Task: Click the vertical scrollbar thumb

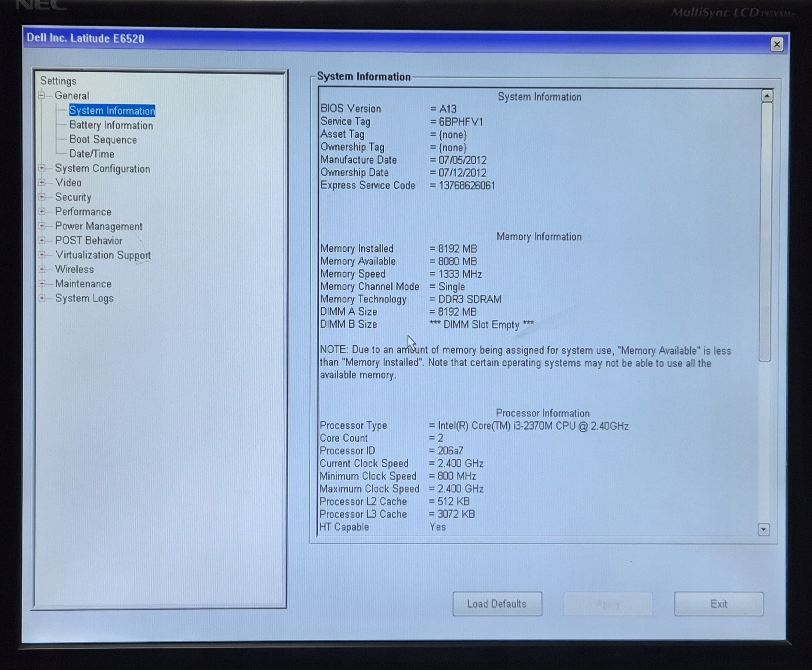Action: [766, 232]
